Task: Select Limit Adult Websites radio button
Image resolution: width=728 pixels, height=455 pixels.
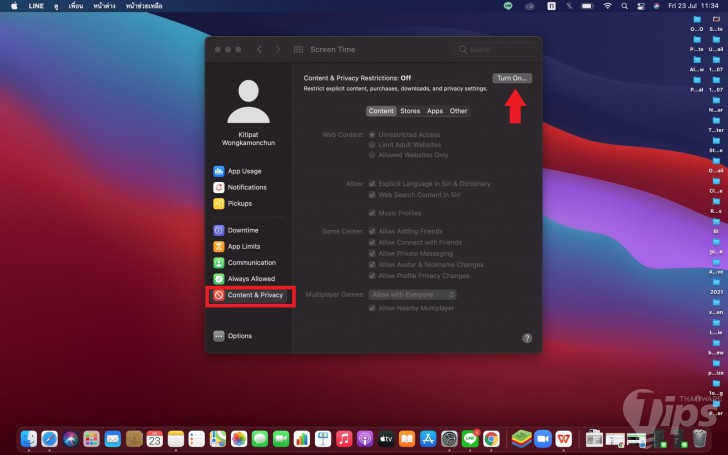Action: (x=372, y=145)
